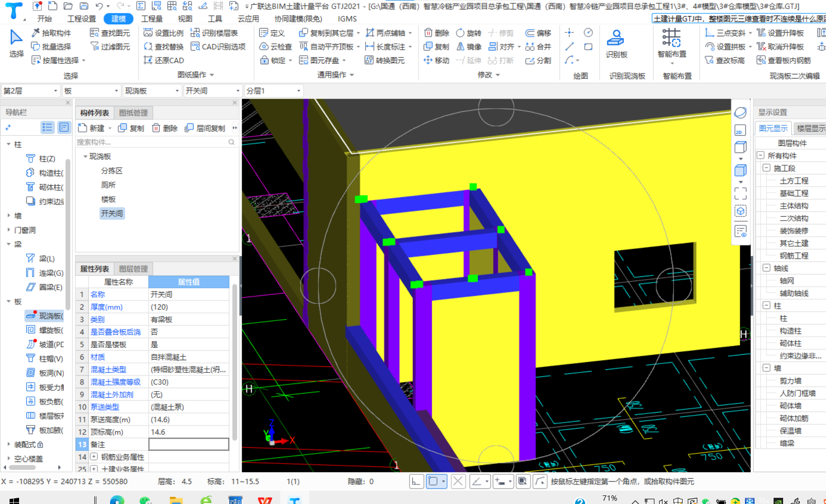Screen dimensions: 826x504
Task: Click the 备注 property value field
Action: pos(189,444)
